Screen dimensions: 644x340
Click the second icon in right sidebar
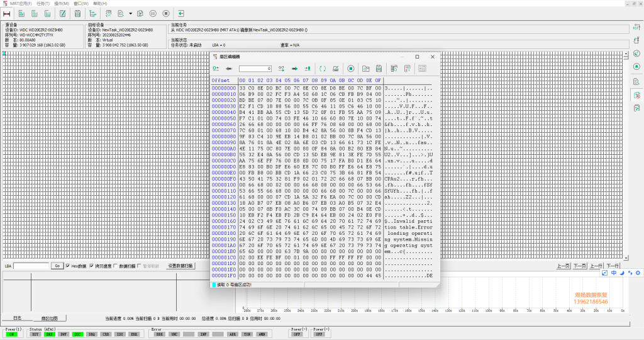pyautogui.click(x=636, y=40)
